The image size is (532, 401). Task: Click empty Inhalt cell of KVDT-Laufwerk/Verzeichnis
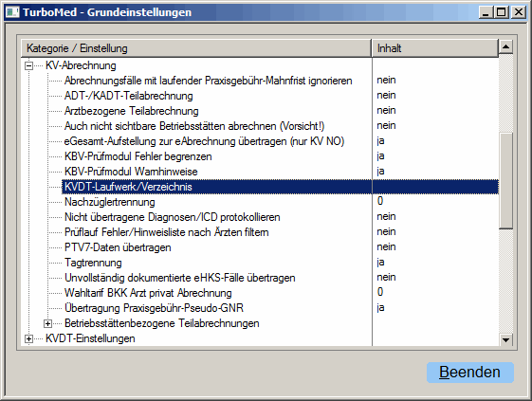click(x=435, y=187)
